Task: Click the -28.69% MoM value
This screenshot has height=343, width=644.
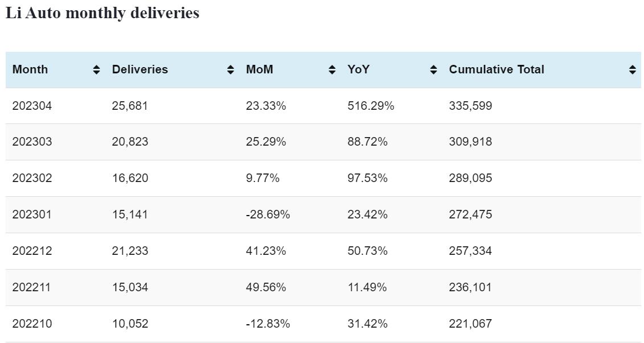Action: (x=268, y=214)
